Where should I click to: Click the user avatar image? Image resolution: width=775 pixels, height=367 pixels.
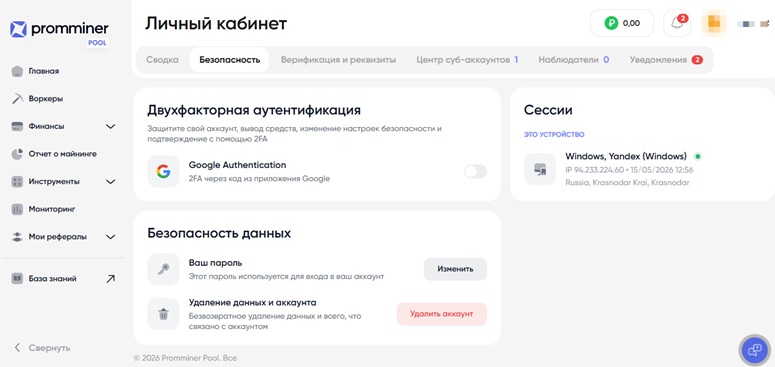pos(714,23)
